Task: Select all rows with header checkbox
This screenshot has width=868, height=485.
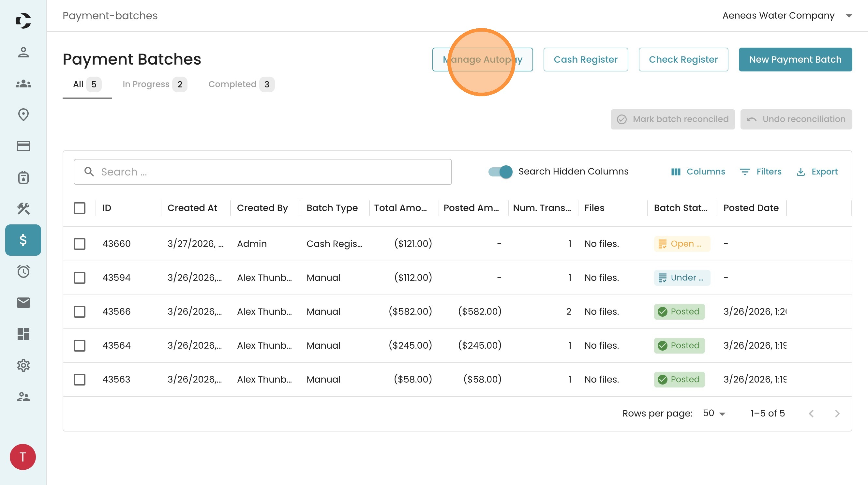Action: pos(80,208)
